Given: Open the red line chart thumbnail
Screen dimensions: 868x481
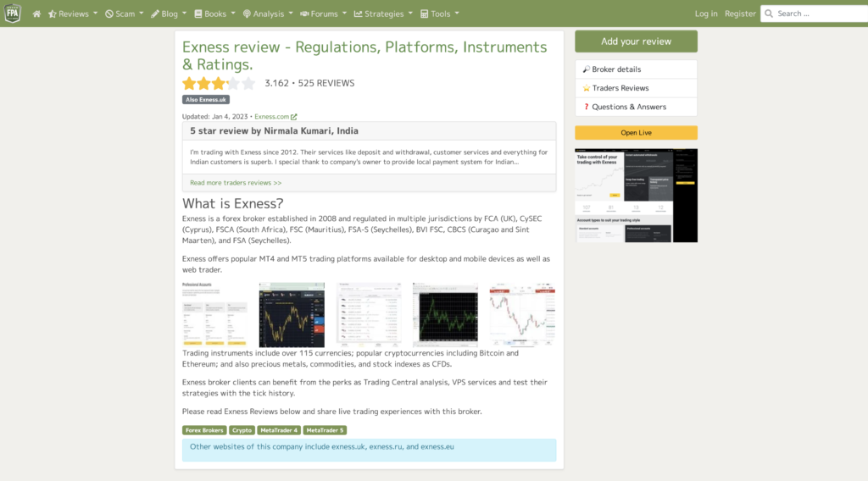Looking at the screenshot, I should 522,314.
